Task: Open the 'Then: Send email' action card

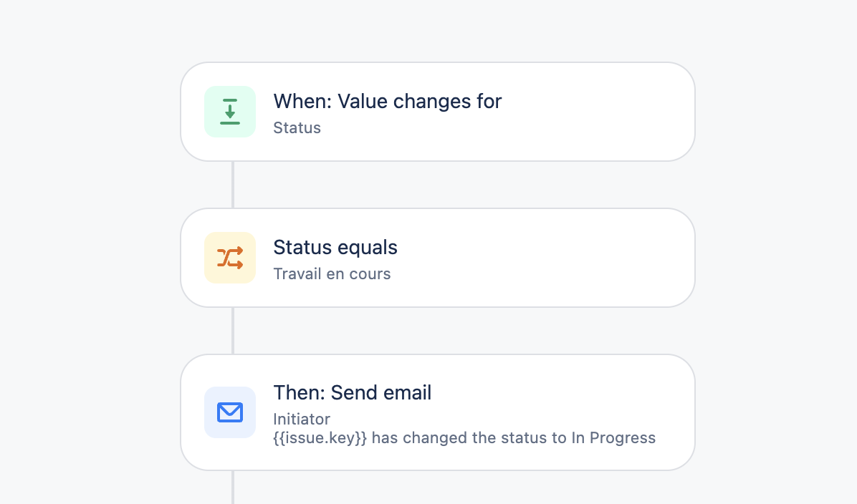Action: point(437,412)
